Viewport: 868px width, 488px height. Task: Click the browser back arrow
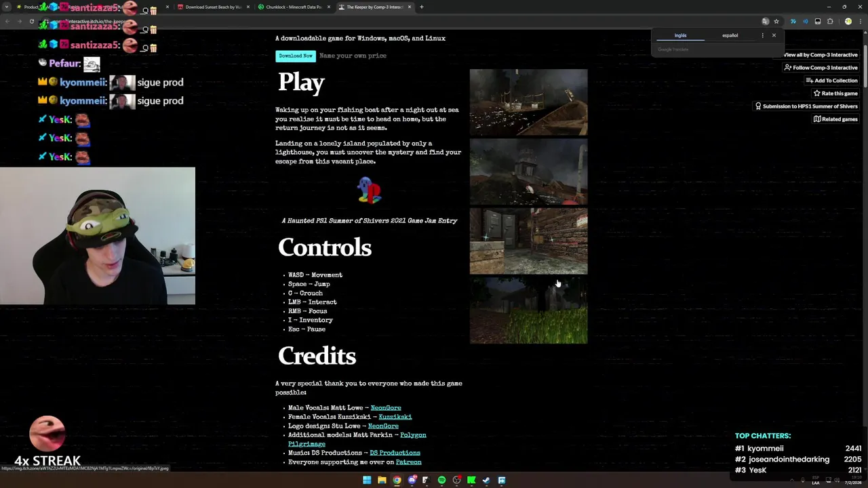coord(7,21)
